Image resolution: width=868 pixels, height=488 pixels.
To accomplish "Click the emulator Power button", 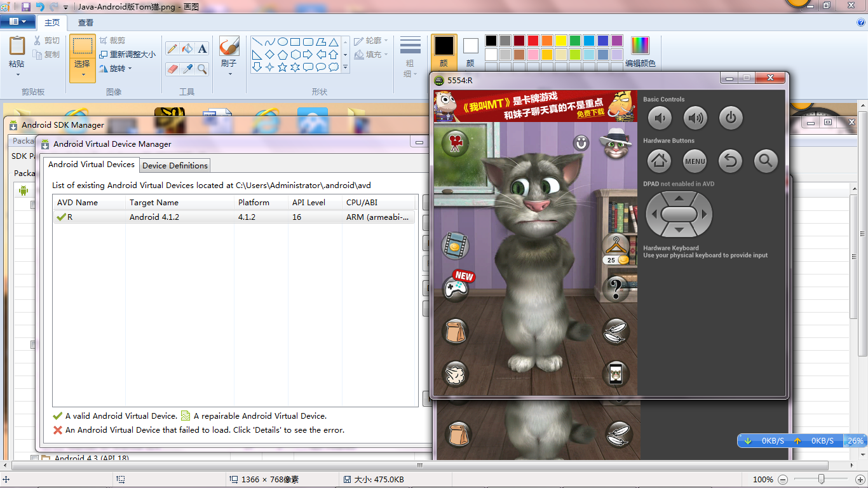I will coord(731,118).
